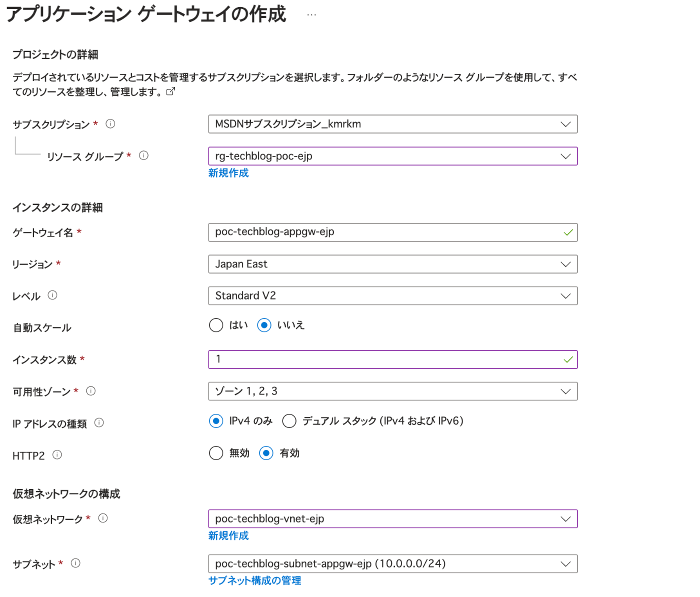Click the info icon next to サブスクリプション
Viewport: 700px width, 597px height.
click(110, 124)
